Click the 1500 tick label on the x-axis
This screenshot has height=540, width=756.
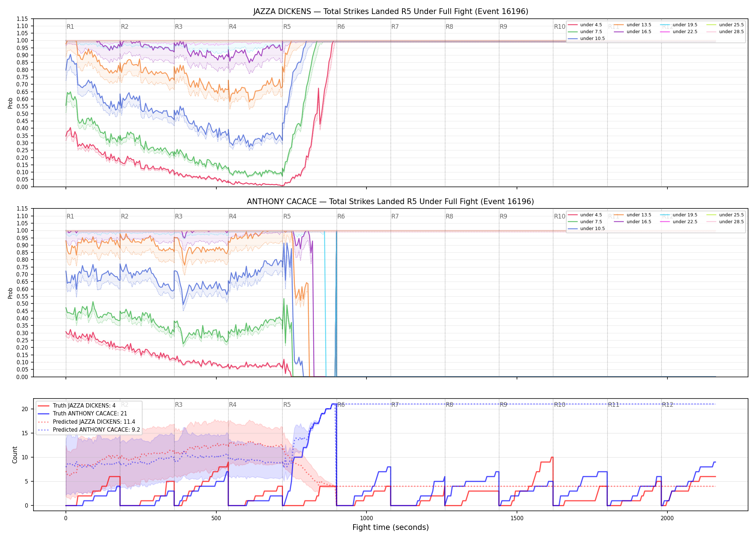517,518
